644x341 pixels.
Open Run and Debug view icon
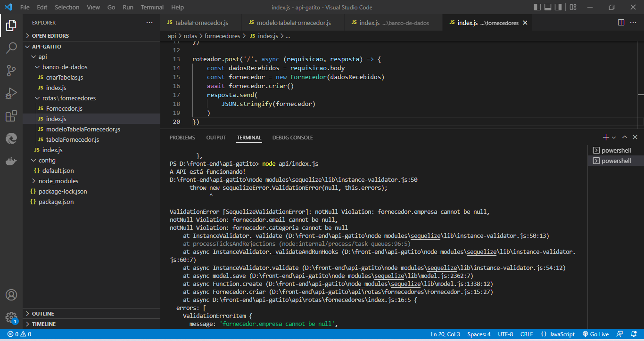pyautogui.click(x=11, y=93)
